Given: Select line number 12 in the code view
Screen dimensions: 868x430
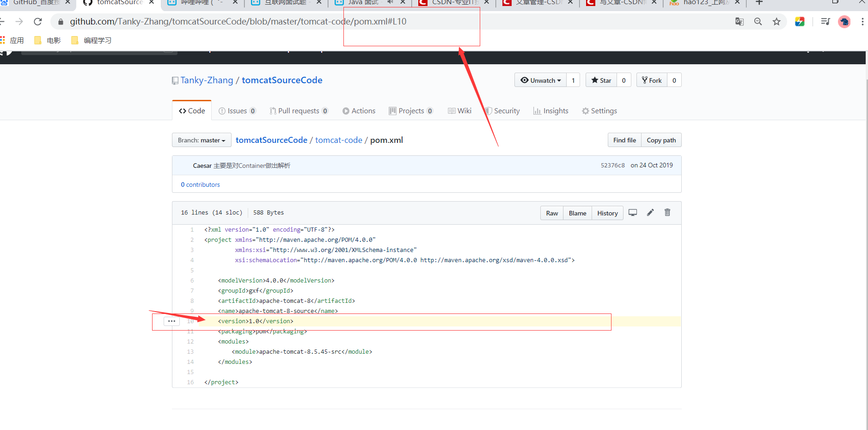Looking at the screenshot, I should pos(190,342).
